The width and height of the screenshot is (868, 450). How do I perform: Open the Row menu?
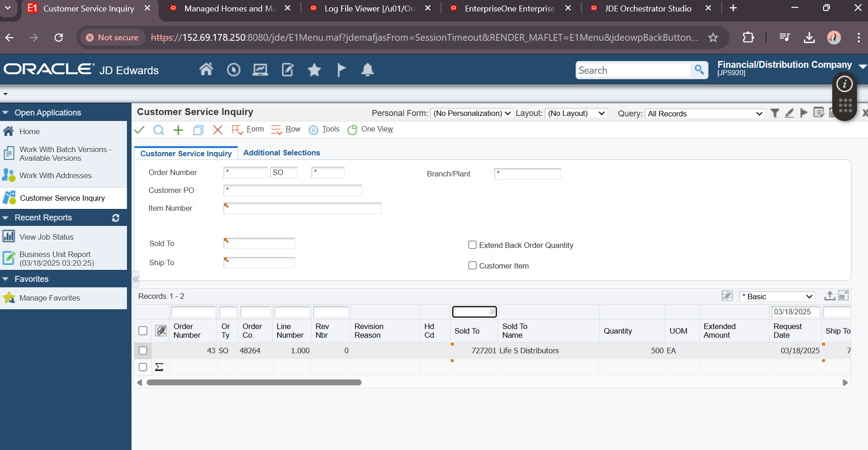click(x=286, y=130)
